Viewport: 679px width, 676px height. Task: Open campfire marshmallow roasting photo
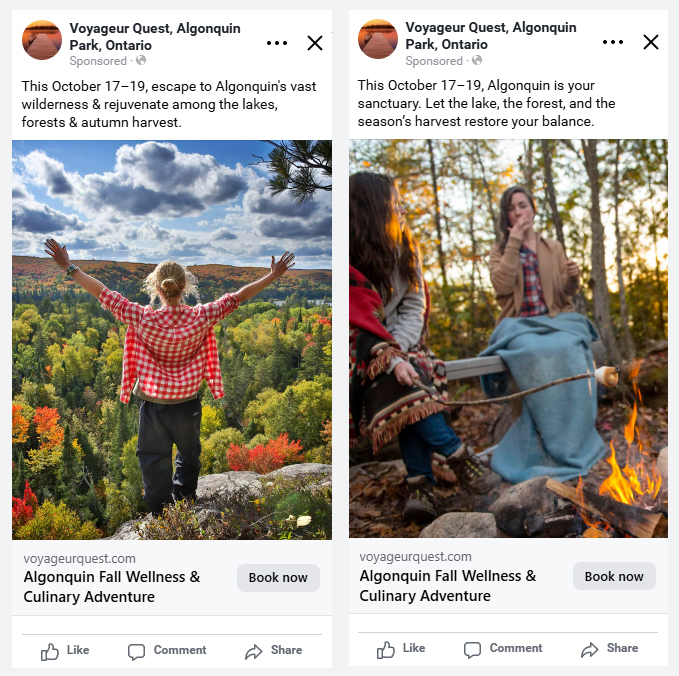click(508, 338)
